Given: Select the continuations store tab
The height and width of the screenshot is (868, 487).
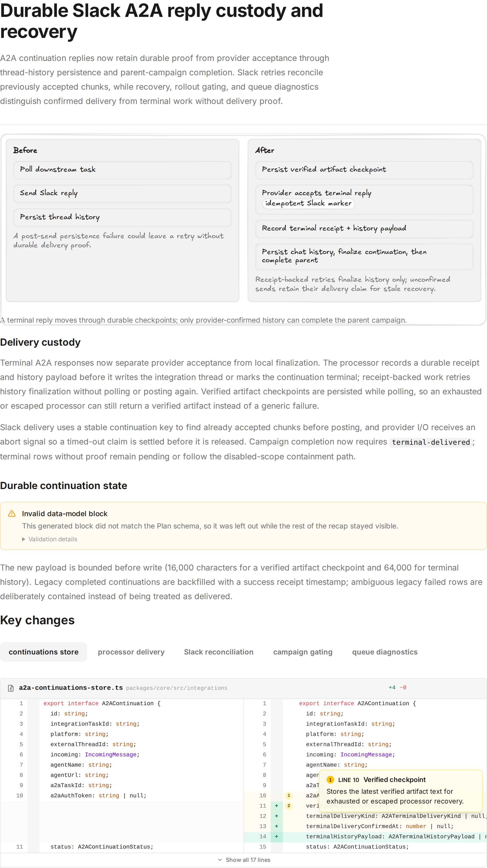Looking at the screenshot, I should point(44,652).
